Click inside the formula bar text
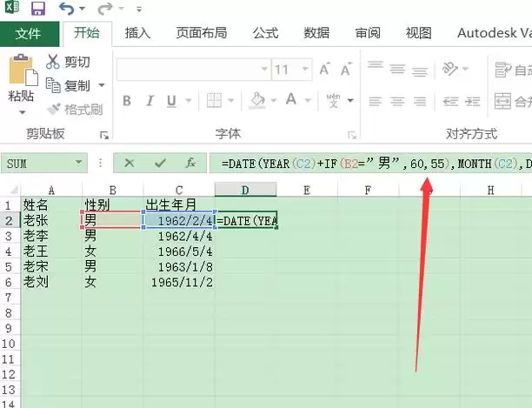532x408 pixels. point(370,164)
